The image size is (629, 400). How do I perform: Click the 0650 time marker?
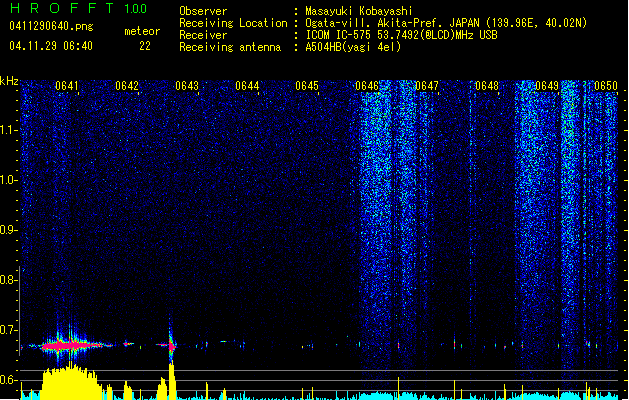pos(606,86)
